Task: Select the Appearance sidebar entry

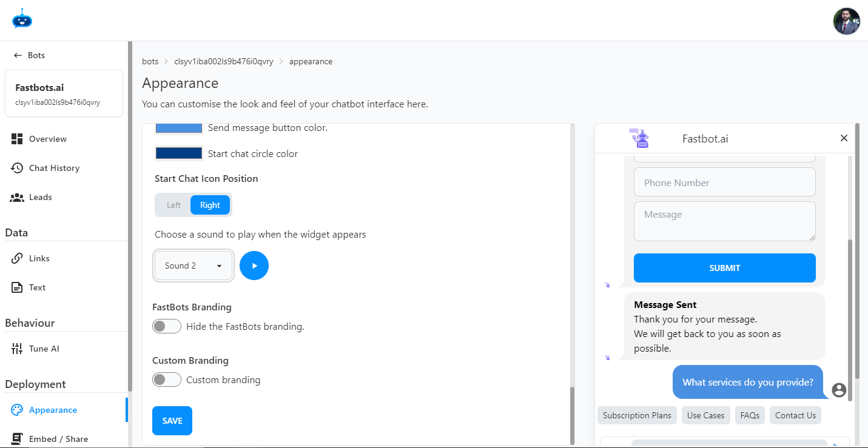Action: pyautogui.click(x=52, y=410)
